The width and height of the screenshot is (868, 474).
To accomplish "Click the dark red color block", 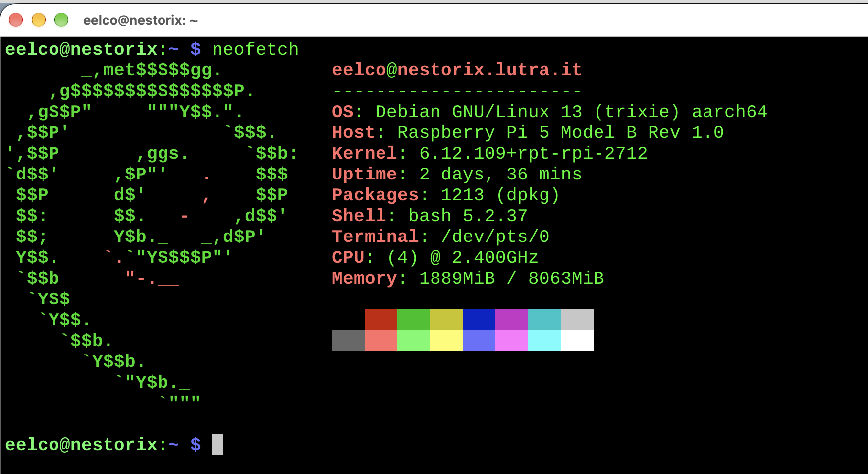I will [x=381, y=320].
